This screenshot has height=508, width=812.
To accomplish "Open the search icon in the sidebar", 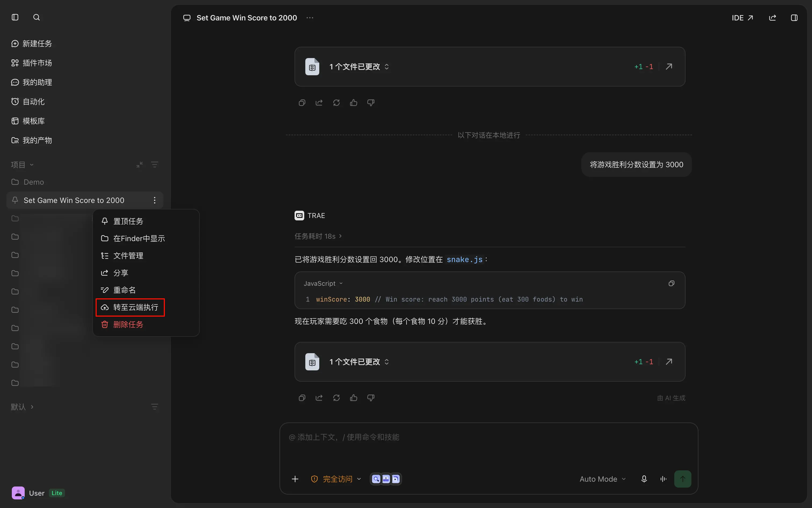I will click(x=37, y=17).
